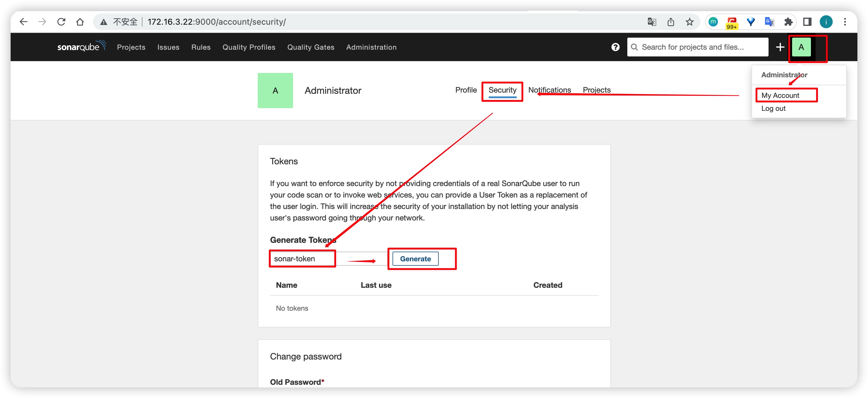Click the large Administrator avatar tile
The image size is (868, 398).
coord(275,90)
